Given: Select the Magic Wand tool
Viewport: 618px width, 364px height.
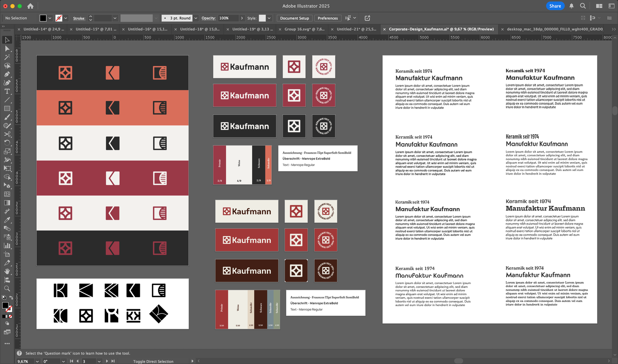Looking at the screenshot, I should 7,57.
